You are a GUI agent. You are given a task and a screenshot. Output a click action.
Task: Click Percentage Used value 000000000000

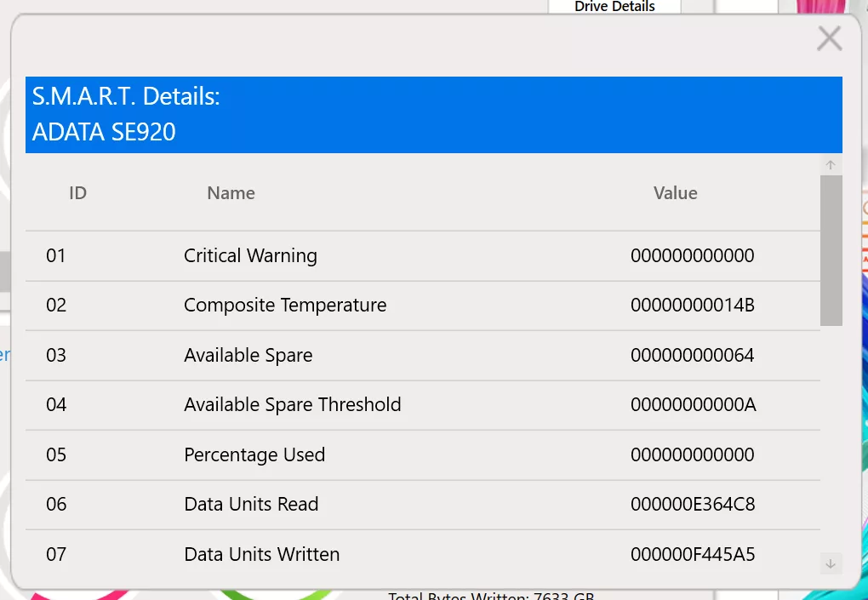pos(693,454)
